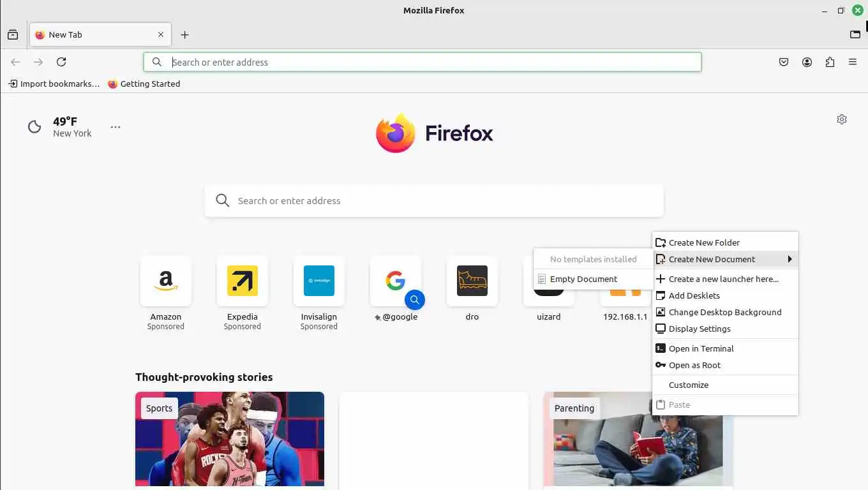Select Create New Folder menu item
The image size is (868, 490).
pyautogui.click(x=725, y=242)
